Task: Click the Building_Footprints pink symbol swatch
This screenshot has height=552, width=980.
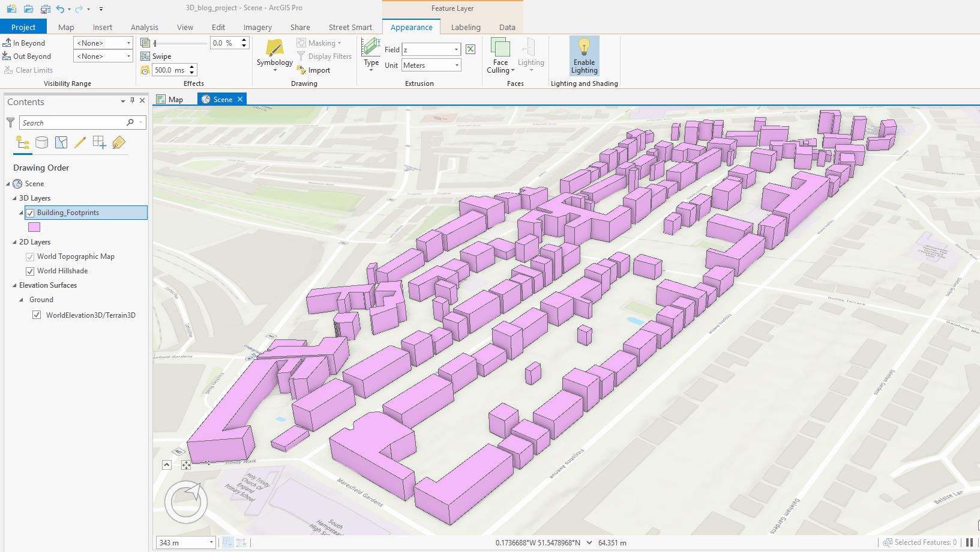Action: (34, 227)
